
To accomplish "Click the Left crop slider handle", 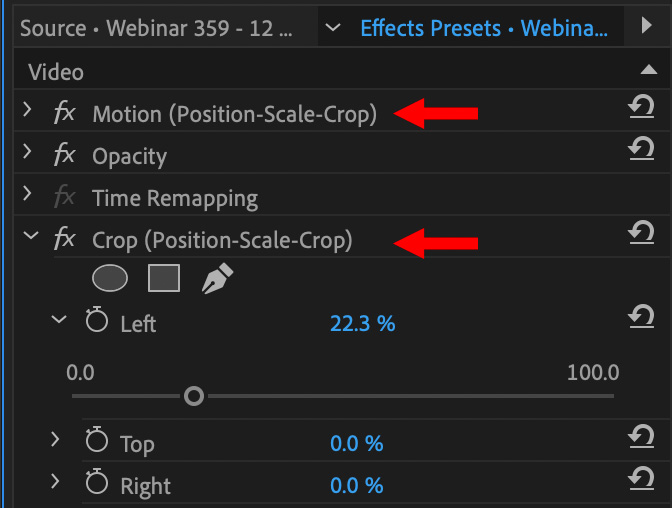I will tap(194, 397).
